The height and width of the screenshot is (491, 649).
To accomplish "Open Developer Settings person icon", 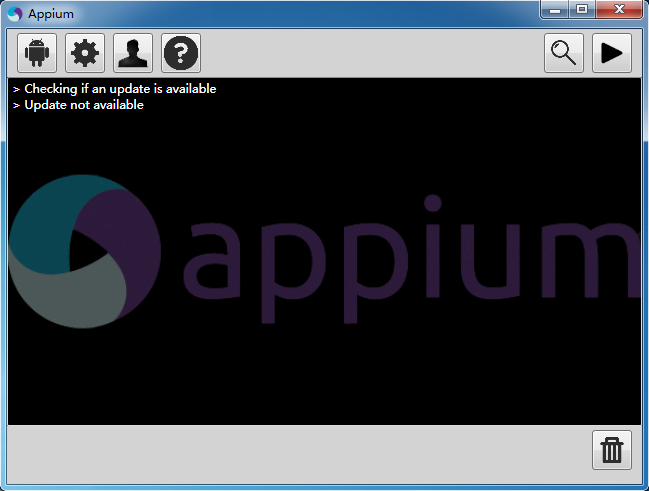I will click(x=133, y=53).
